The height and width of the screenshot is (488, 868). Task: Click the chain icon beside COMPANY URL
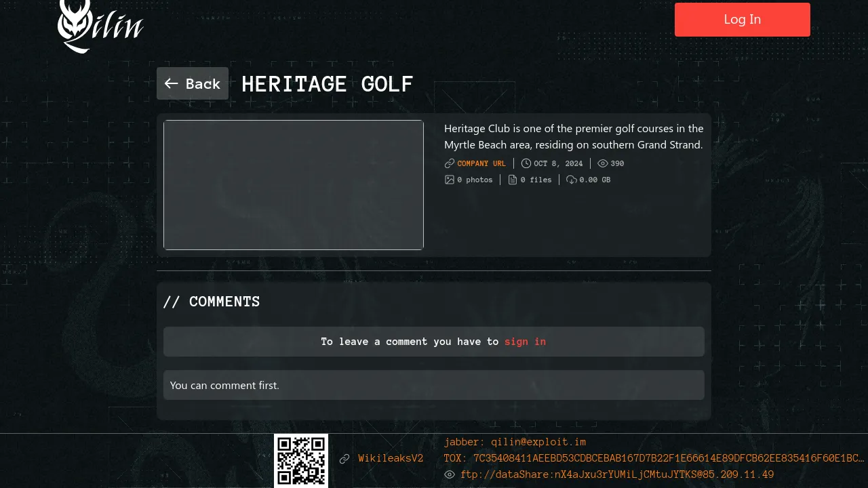point(450,163)
